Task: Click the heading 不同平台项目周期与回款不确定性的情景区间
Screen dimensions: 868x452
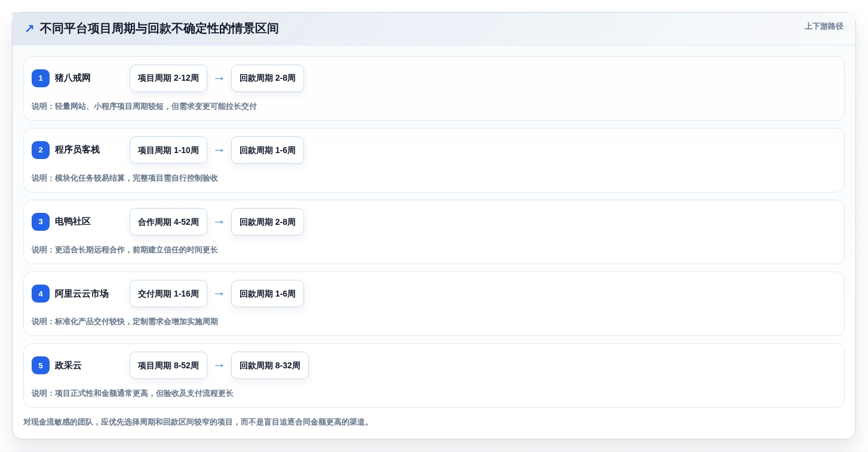Action: pyautogui.click(x=159, y=29)
